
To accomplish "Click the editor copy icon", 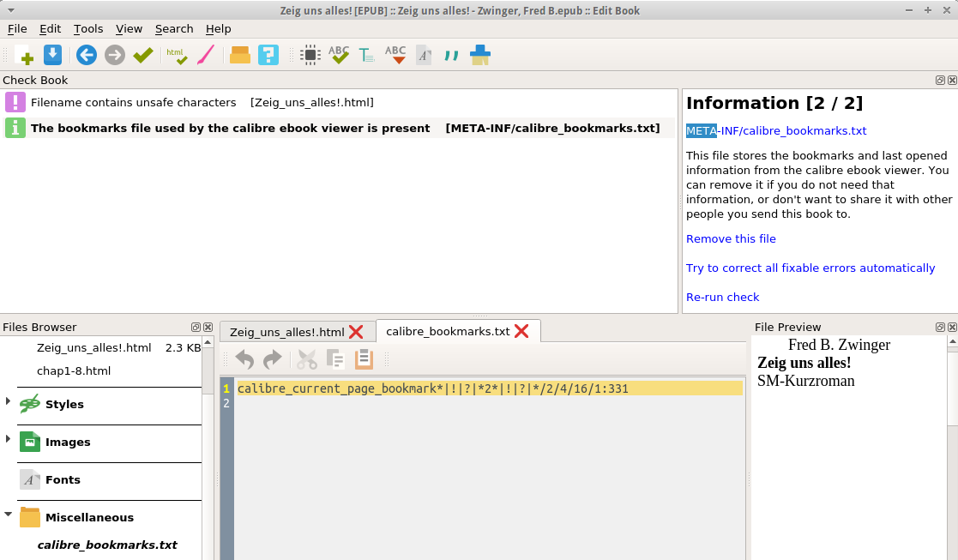I will click(335, 359).
